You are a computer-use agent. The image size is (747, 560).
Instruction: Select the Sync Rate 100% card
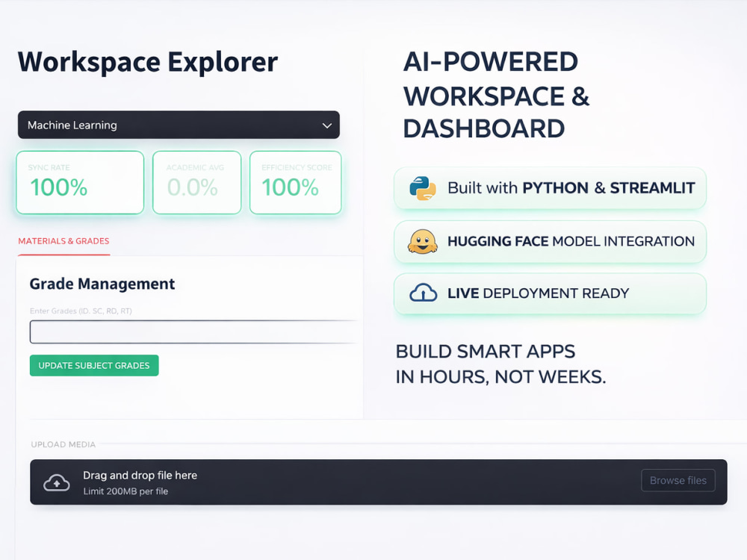tap(80, 182)
